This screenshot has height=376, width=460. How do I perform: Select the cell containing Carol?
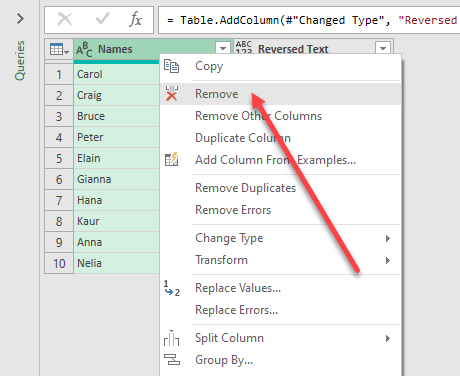[116, 74]
